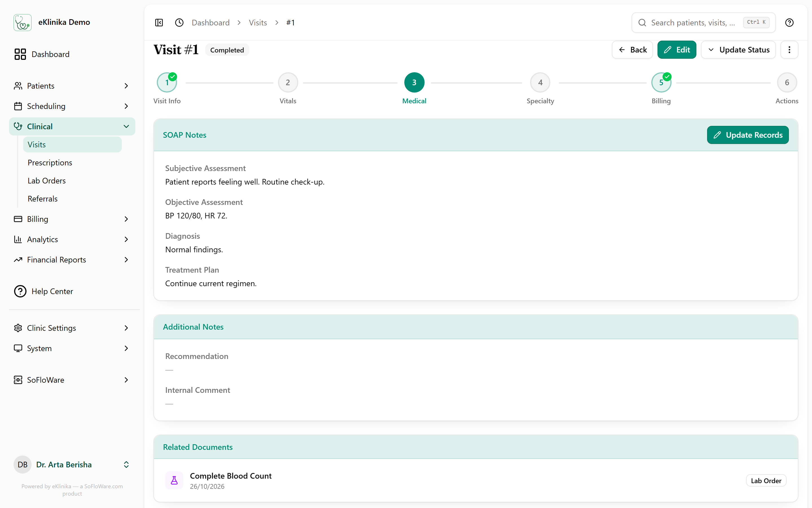
Task: Click the Financial Reports trend icon
Action: (x=18, y=260)
